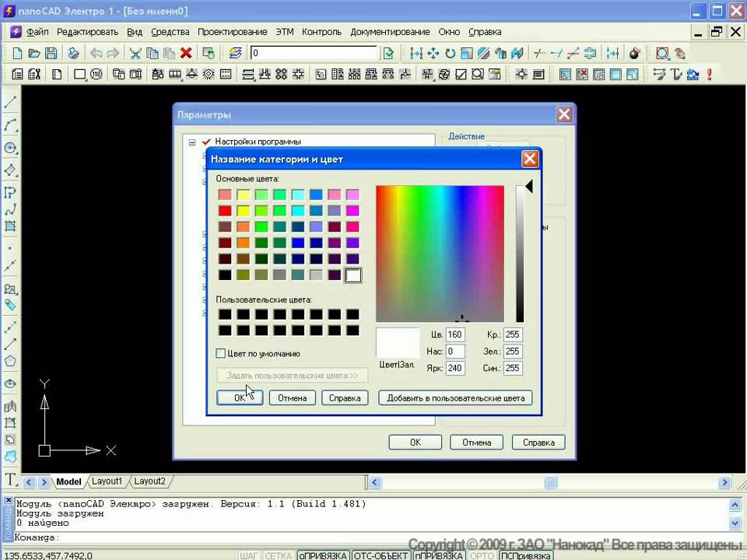Open the layer dropdown showing 0
Image resolution: width=747 pixels, height=560 pixels.
pos(315,53)
